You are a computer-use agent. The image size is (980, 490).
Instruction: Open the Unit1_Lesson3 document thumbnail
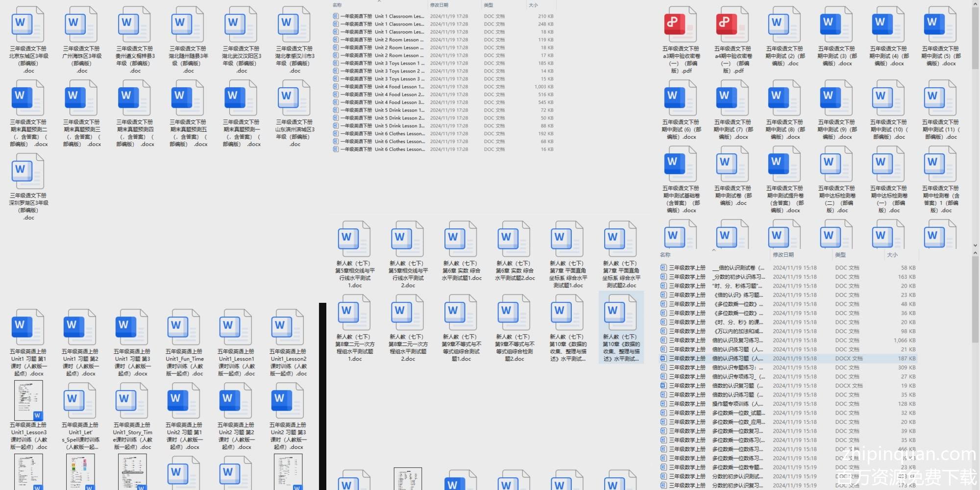pos(28,401)
